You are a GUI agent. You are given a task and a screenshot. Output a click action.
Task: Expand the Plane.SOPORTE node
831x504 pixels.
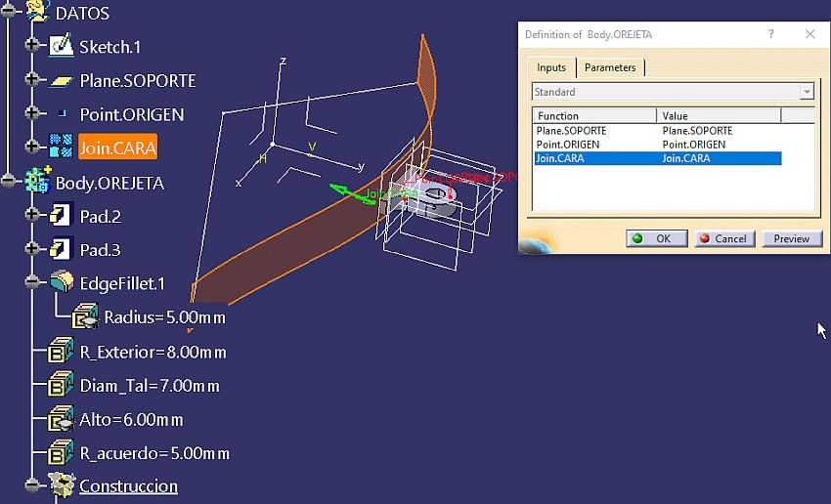click(x=32, y=79)
